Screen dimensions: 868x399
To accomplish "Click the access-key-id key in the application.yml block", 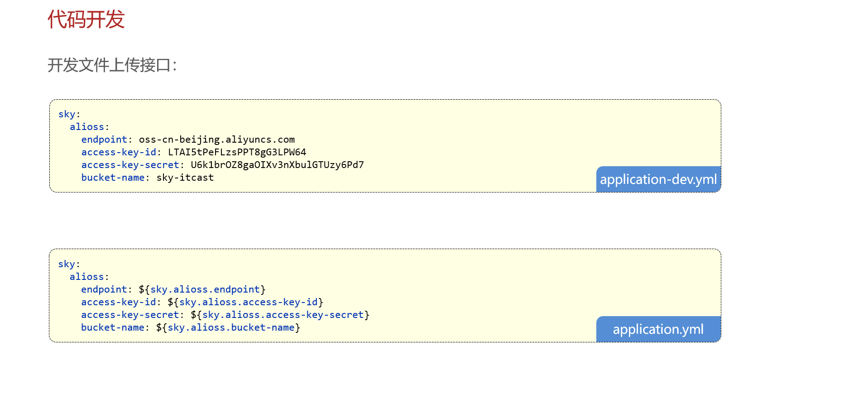I will pyautogui.click(x=119, y=302).
